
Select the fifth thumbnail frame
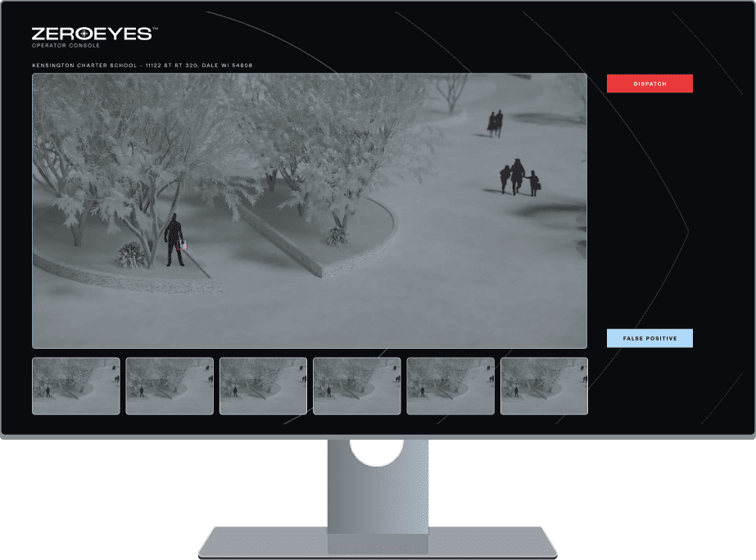click(x=450, y=386)
